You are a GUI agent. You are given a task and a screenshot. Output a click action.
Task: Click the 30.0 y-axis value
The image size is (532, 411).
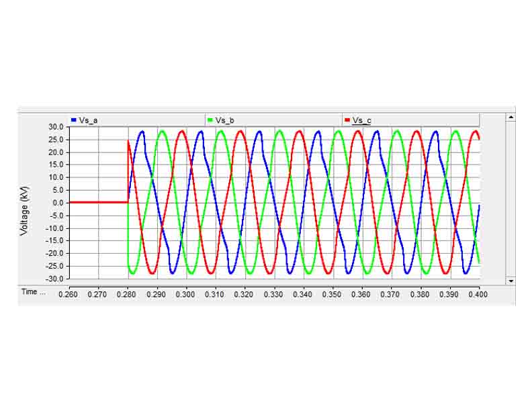coord(56,127)
